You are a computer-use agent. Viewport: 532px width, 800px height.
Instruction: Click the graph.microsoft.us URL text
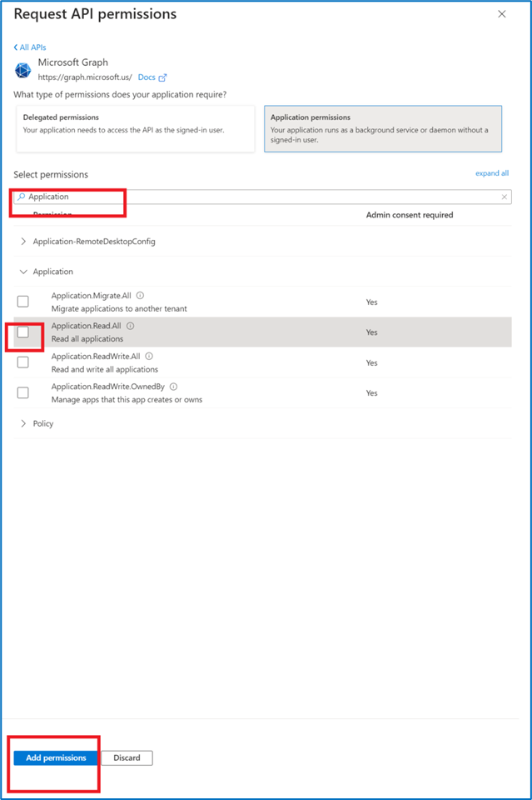click(85, 77)
